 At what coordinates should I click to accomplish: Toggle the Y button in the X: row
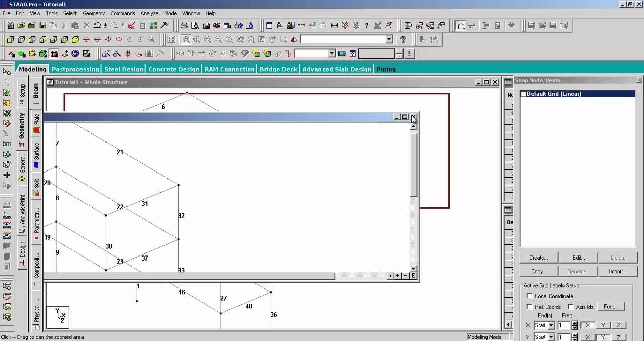click(603, 325)
